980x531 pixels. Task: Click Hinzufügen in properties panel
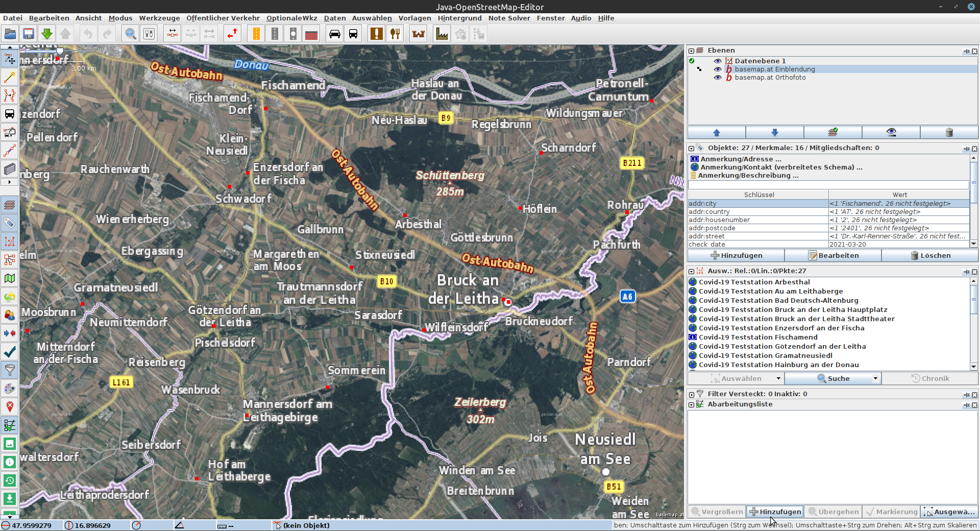(736, 255)
